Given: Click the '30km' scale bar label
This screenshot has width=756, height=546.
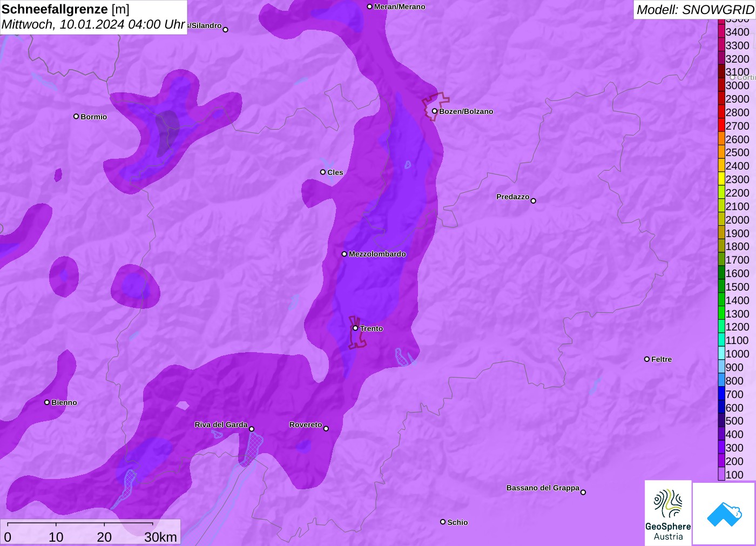Looking at the screenshot, I should point(161,537).
